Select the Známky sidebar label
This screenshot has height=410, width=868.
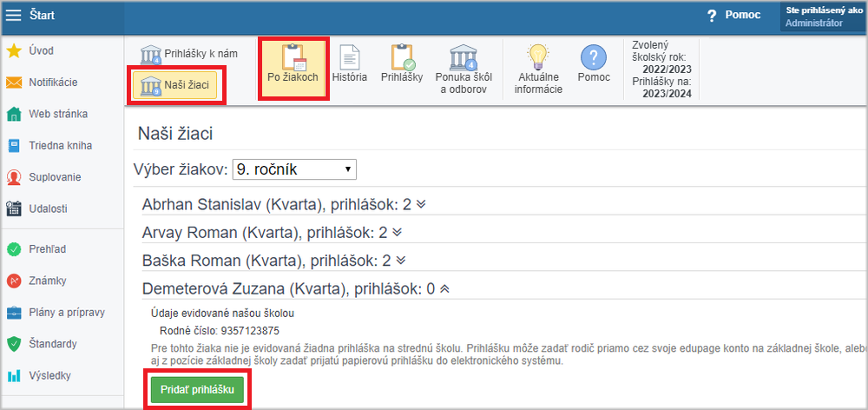point(48,281)
